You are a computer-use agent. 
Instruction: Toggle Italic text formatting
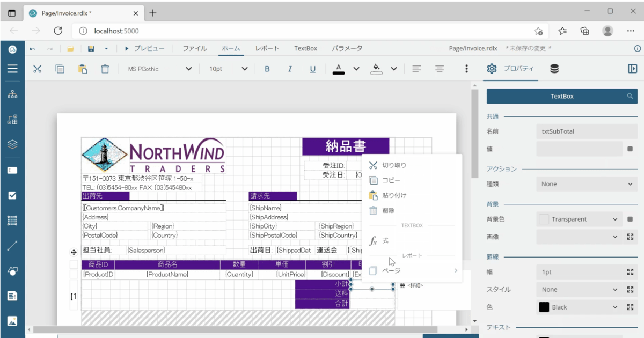point(290,69)
